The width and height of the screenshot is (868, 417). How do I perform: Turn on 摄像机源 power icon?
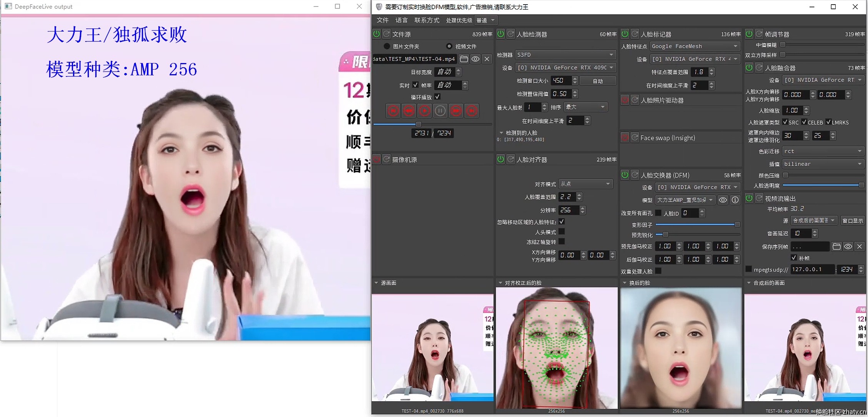[377, 159]
